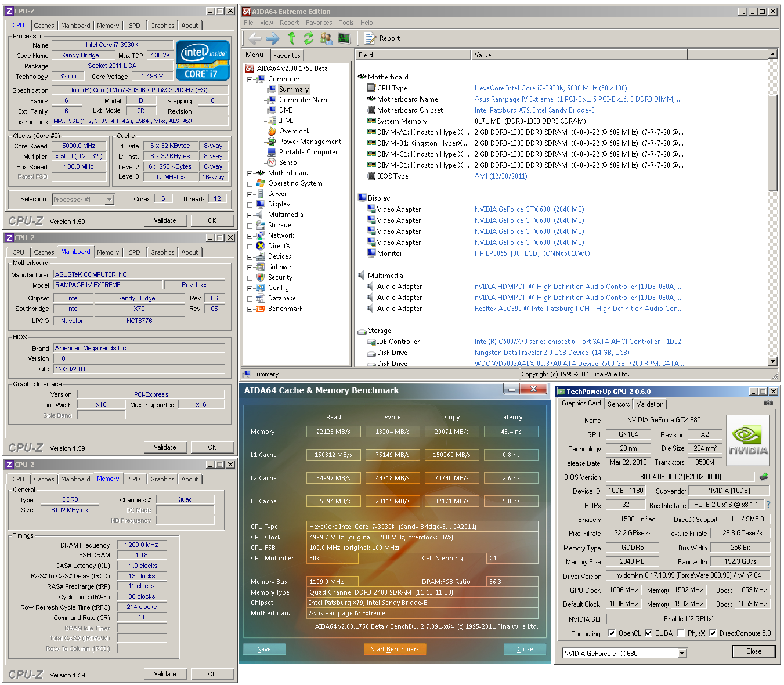Toggle the CUDA checkbox in GPU-Z
Image resolution: width=784 pixels, height=685 pixels.
coord(648,633)
